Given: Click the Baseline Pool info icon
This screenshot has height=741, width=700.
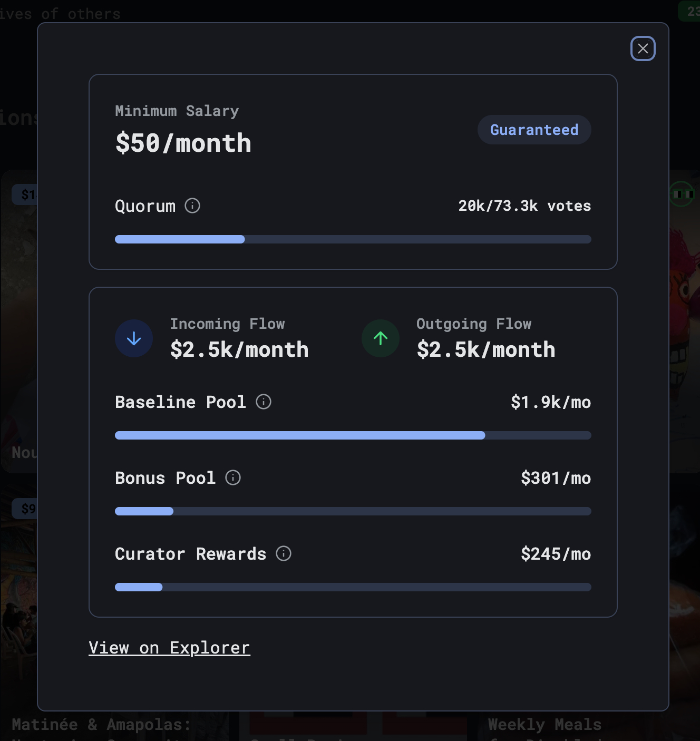Looking at the screenshot, I should pos(264,402).
